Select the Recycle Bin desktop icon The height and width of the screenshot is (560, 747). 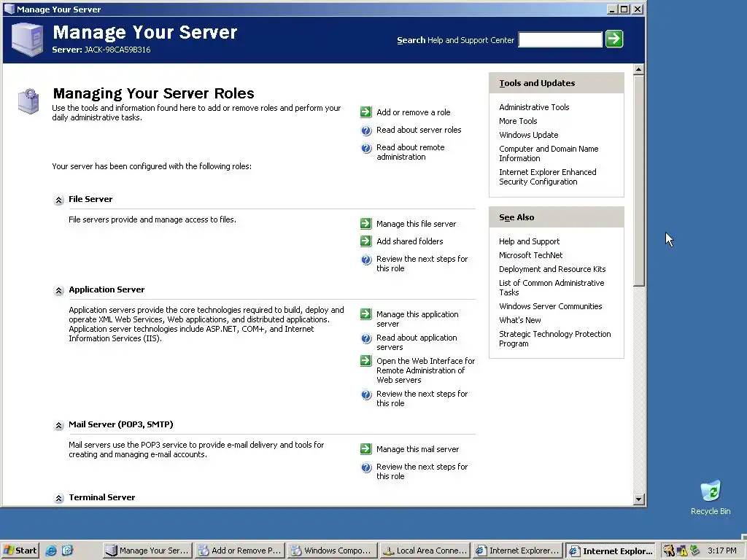[711, 497]
